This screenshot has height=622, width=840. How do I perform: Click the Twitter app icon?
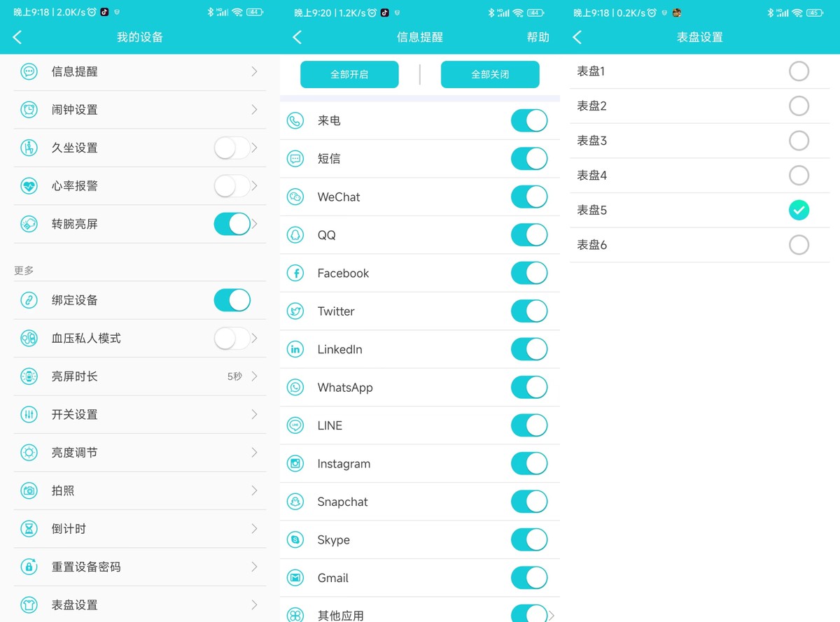point(295,311)
